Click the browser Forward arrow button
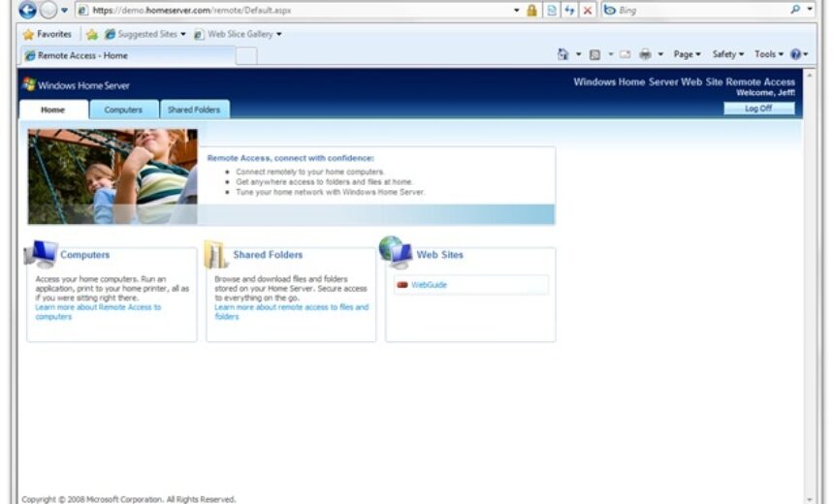Viewport: 834px width, 504px height. click(48, 10)
